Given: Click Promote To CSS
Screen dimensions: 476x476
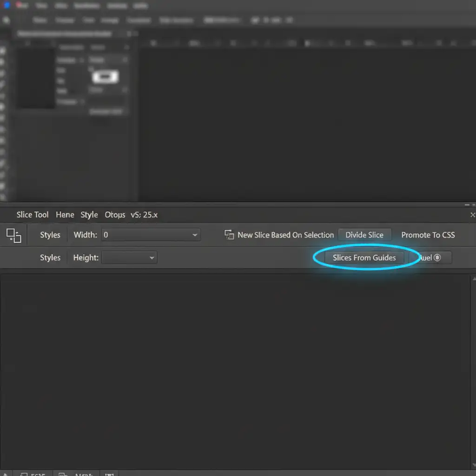Looking at the screenshot, I should 428,235.
